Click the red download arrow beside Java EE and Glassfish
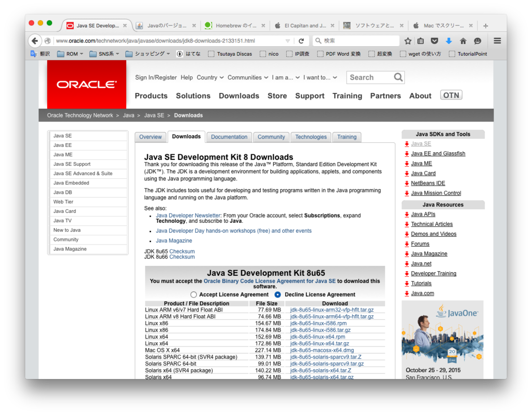The image size is (532, 415). (x=407, y=154)
